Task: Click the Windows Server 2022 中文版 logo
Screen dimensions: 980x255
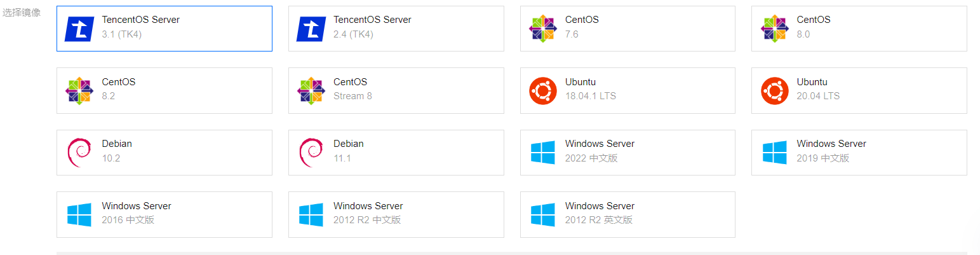Action: coord(543,153)
